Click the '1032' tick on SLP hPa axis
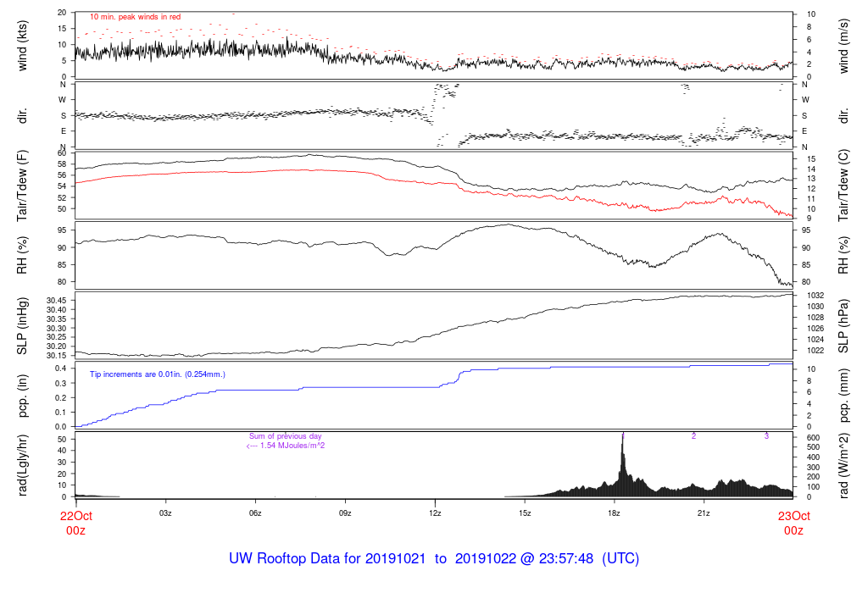The image size is (868, 593). coord(815,296)
